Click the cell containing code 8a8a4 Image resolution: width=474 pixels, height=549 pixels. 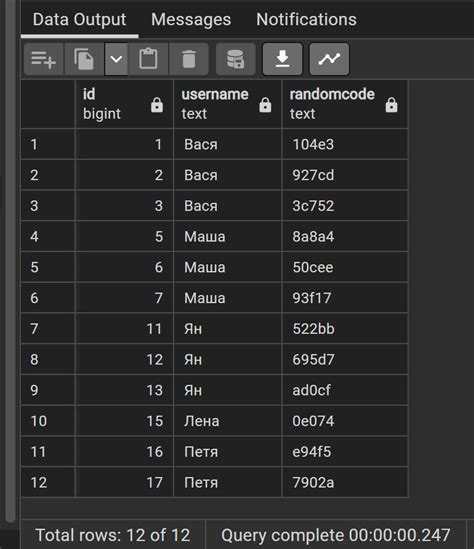coord(345,236)
